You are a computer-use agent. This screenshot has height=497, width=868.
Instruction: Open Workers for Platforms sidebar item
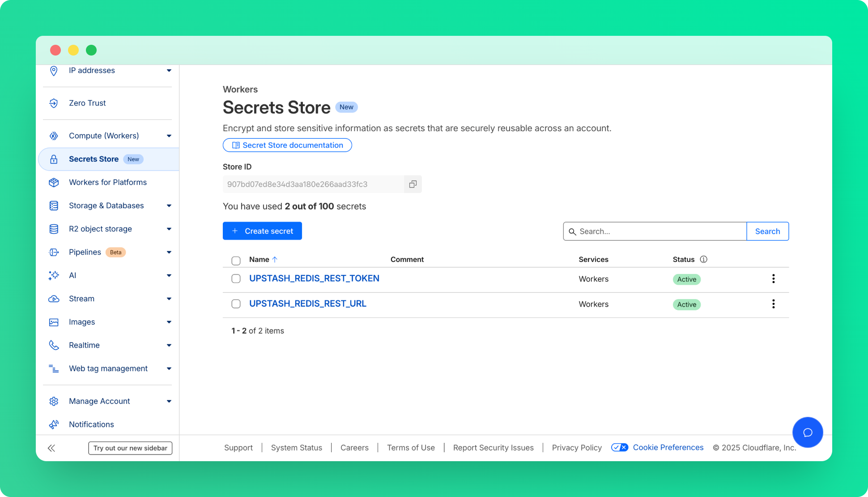click(x=108, y=182)
